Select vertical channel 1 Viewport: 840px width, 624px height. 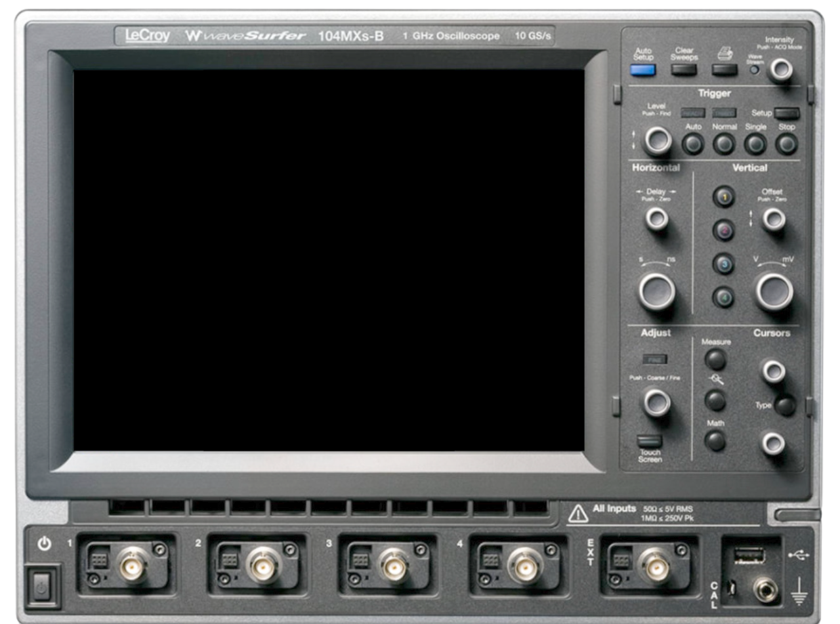click(x=724, y=196)
